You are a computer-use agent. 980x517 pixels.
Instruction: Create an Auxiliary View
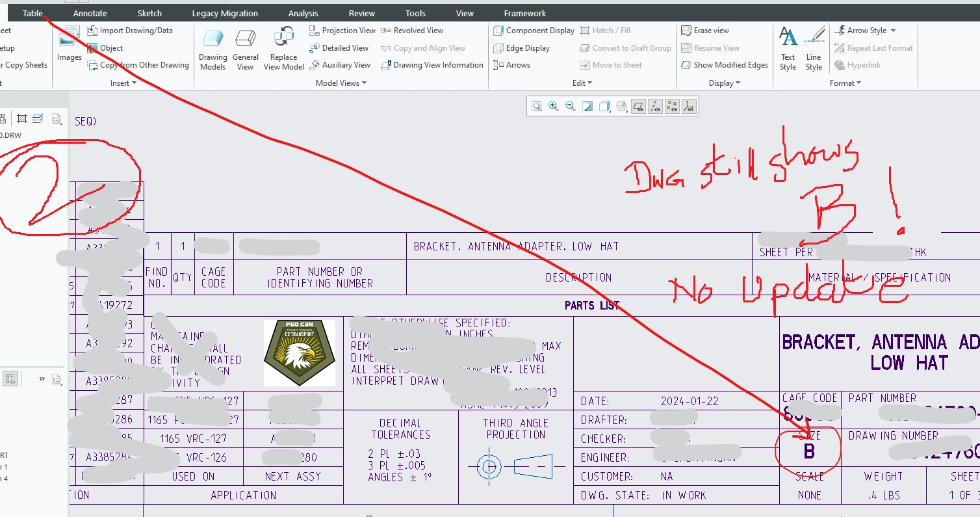(x=340, y=65)
